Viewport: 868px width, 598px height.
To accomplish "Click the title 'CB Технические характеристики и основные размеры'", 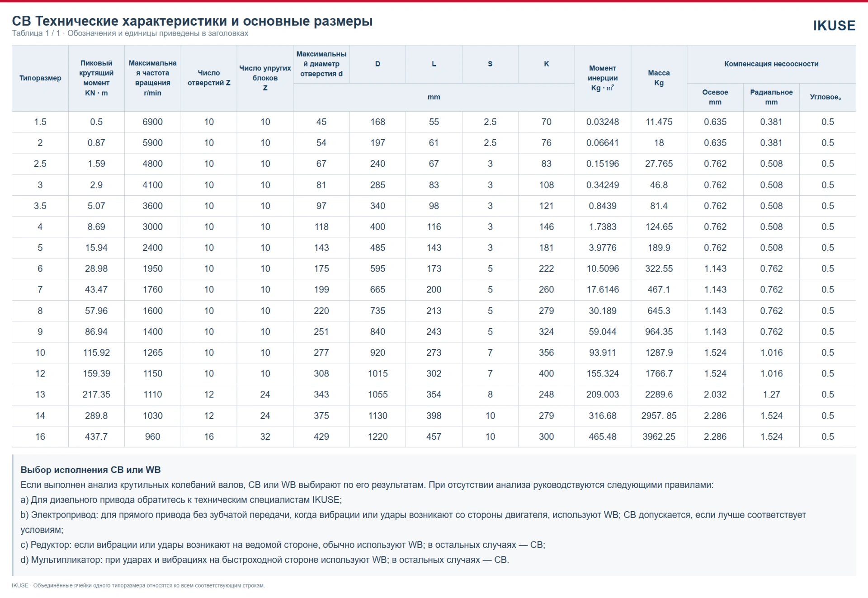I will click(192, 21).
